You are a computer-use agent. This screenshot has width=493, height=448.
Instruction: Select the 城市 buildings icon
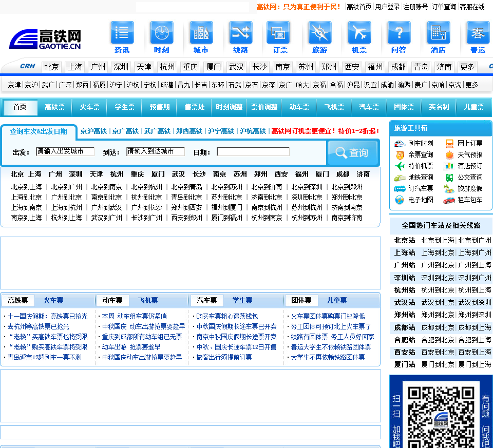(201, 33)
